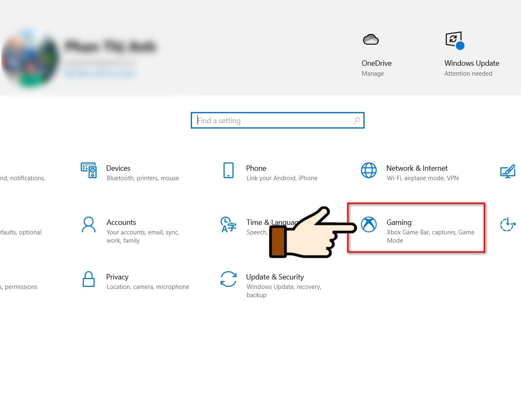Image resolution: width=521 pixels, height=420 pixels.
Task: Select the Time & Language icon
Action: coord(228,224)
